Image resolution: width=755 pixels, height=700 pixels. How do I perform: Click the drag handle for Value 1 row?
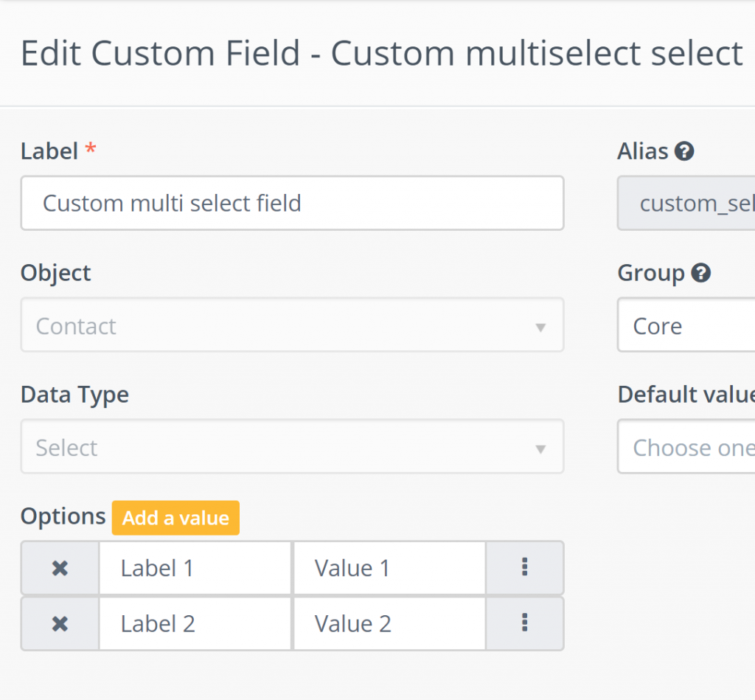click(524, 567)
